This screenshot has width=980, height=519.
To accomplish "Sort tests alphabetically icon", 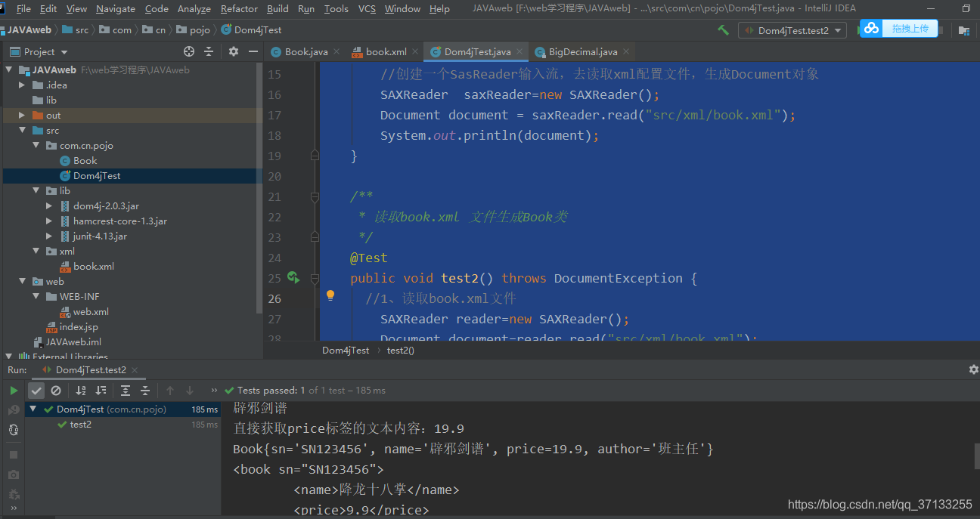I will pyautogui.click(x=81, y=391).
